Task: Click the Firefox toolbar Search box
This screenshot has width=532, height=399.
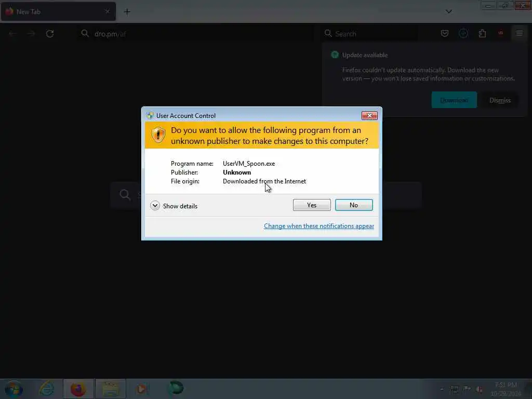Action: (x=370, y=34)
